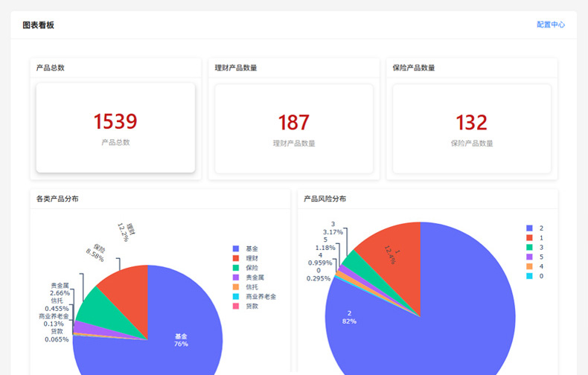Select the 理财产品数量 card showing 187
The image size is (588, 375).
(x=294, y=128)
